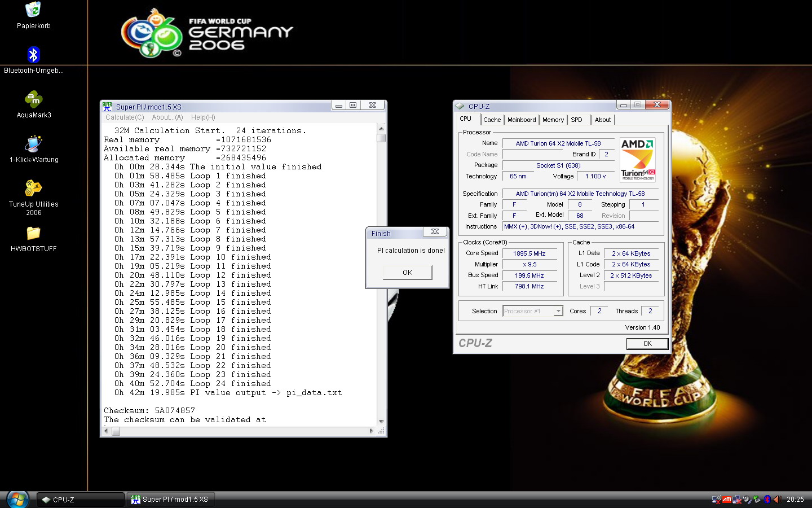Image resolution: width=812 pixels, height=508 pixels.
Task: Close the Super PI window
Action: click(x=372, y=106)
